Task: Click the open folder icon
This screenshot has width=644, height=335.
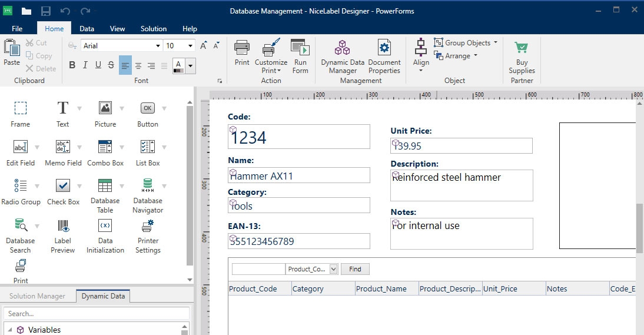Action: coord(26,11)
